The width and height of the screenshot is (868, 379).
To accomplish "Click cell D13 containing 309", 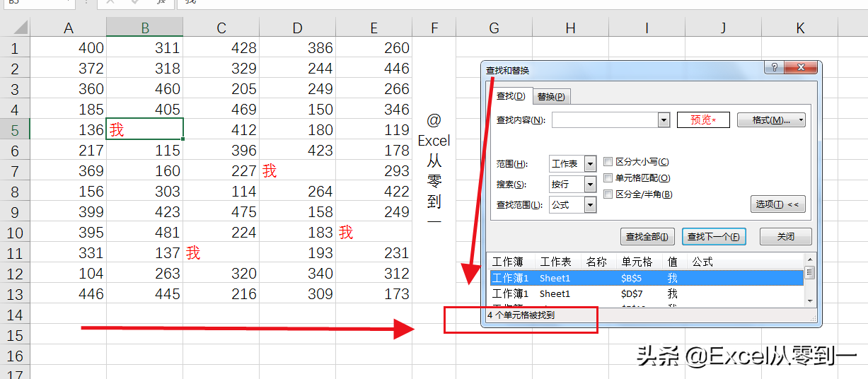I will [x=298, y=294].
